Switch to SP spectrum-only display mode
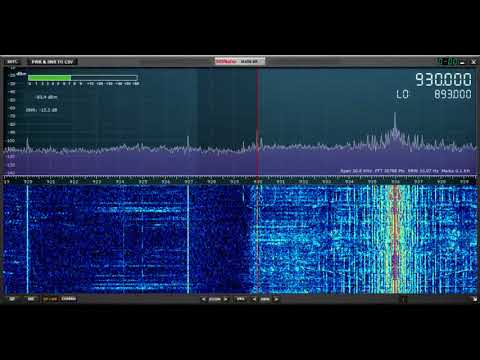Viewport: 480px width, 360px height. 12,299
